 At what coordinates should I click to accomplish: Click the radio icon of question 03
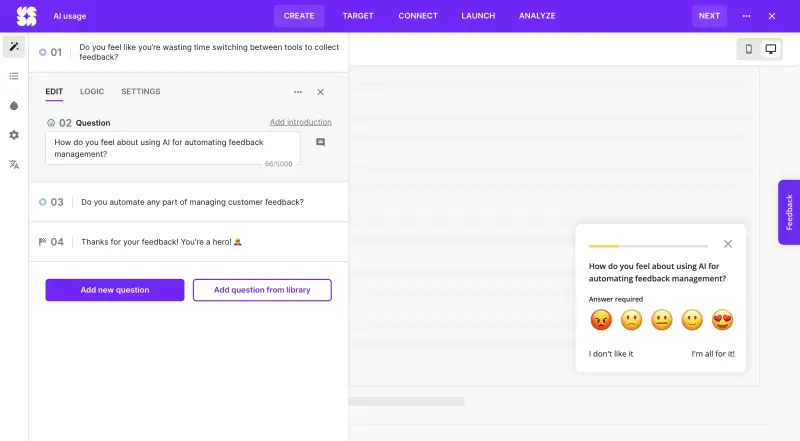point(43,202)
